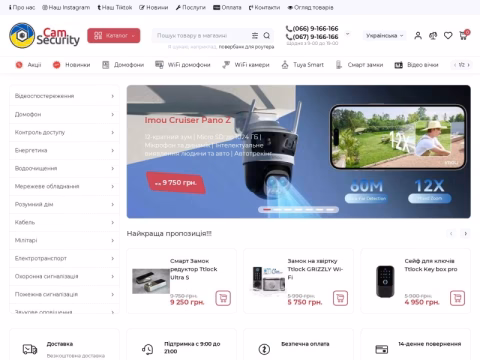
Task: Select WiFi домофони in the category bar
Action: (183, 65)
